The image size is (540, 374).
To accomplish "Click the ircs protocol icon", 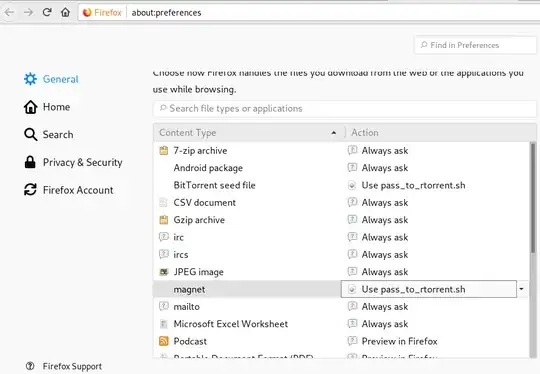I will point(164,254).
